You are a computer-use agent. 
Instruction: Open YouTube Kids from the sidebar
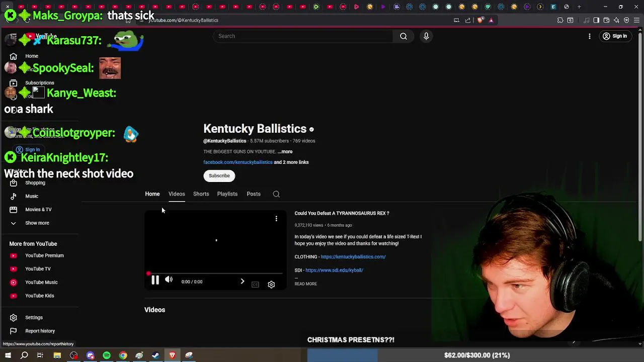coord(40,296)
